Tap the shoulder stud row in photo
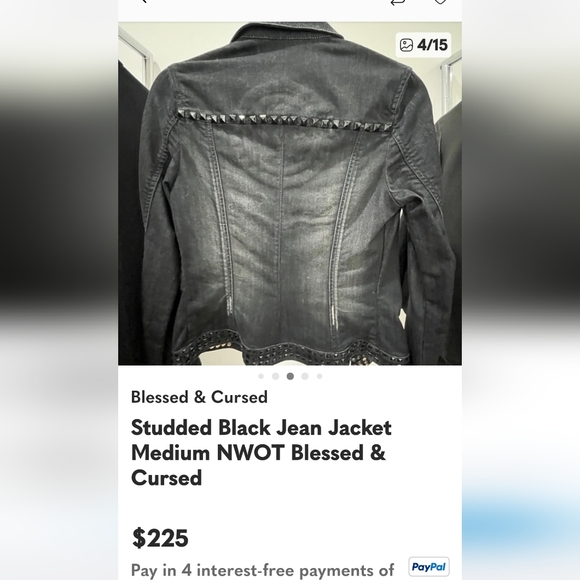The height and width of the screenshot is (580, 580). click(284, 120)
